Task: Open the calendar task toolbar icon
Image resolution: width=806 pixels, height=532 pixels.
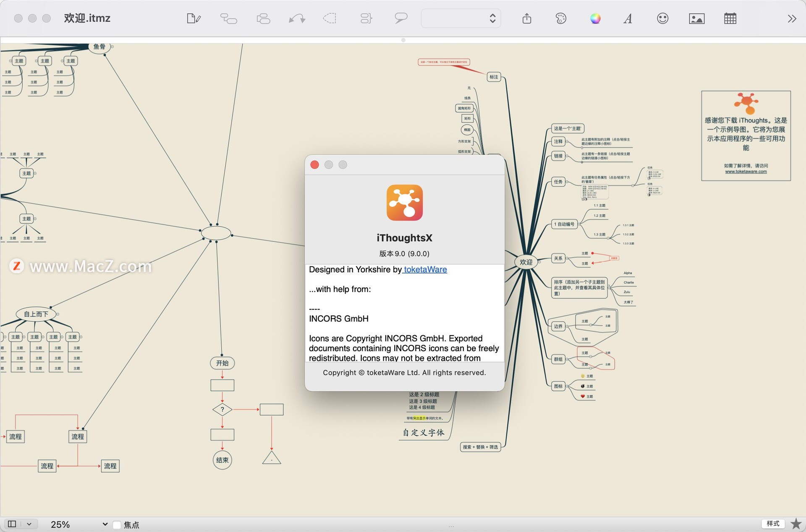Action: (730, 18)
